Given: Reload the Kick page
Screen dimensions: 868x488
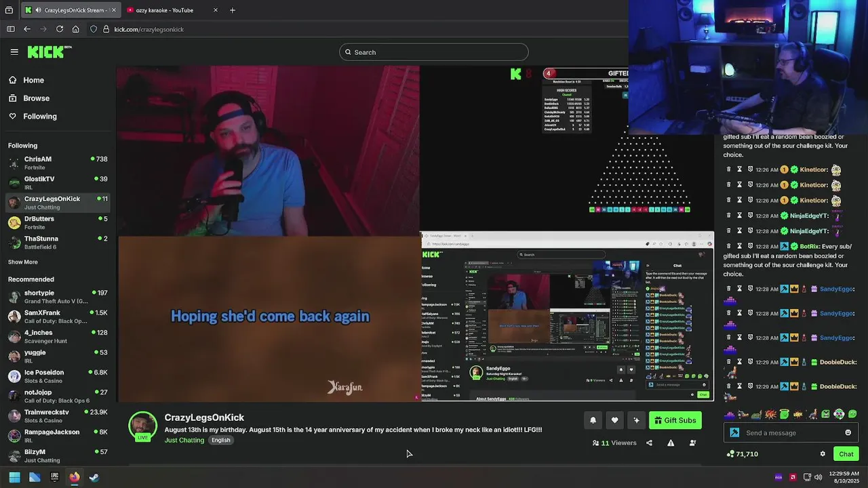Looking at the screenshot, I should (x=60, y=29).
